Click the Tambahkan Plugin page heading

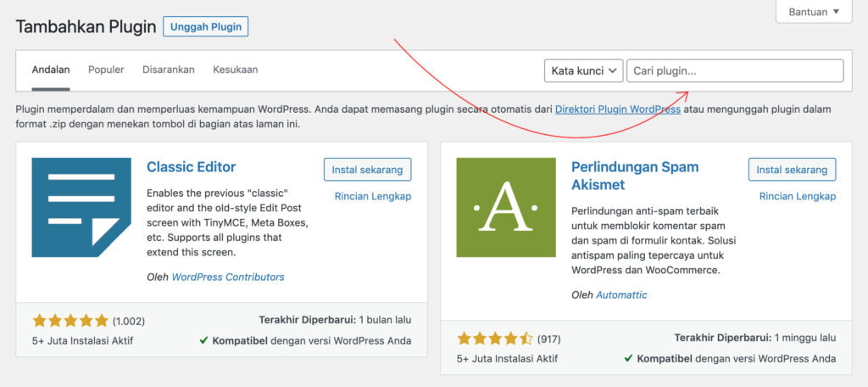pyautogui.click(x=86, y=26)
